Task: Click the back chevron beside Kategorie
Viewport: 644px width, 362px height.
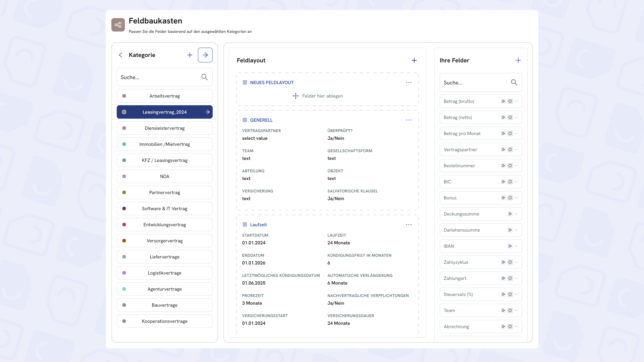Action: 121,55
